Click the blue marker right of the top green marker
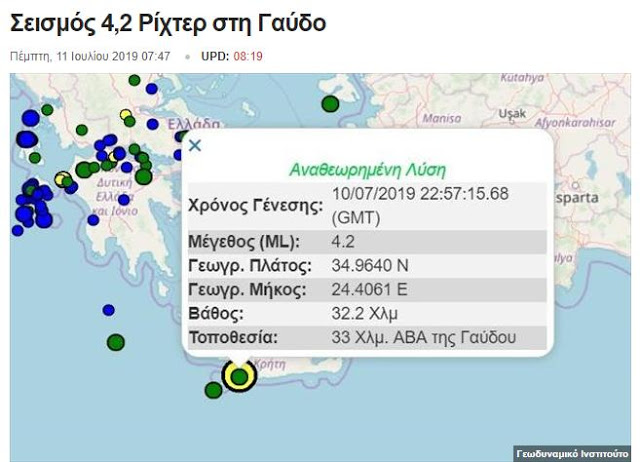640x462 pixels. pos(151,89)
